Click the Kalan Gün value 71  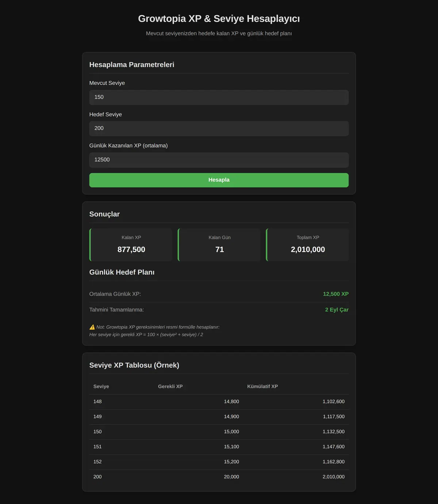(x=220, y=249)
